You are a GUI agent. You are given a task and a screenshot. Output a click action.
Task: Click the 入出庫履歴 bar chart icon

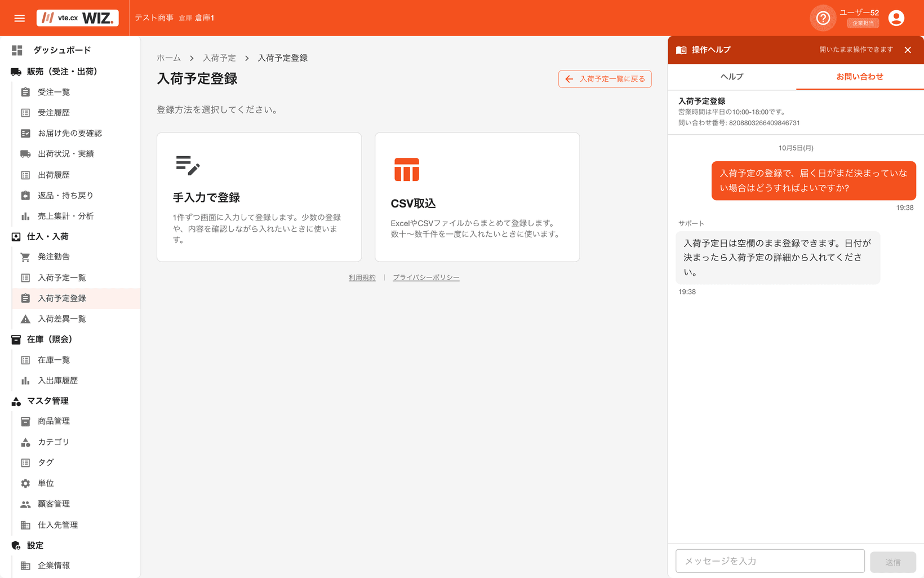pyautogui.click(x=25, y=381)
